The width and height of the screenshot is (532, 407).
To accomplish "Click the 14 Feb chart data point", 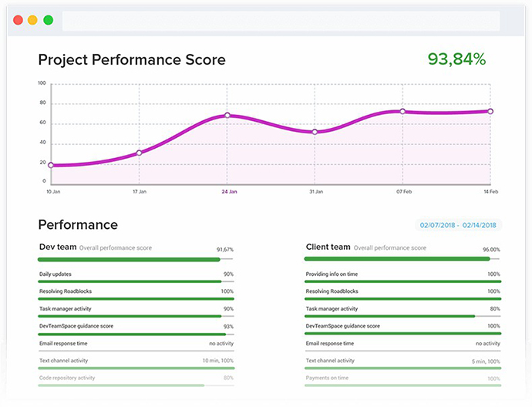I will [x=490, y=111].
